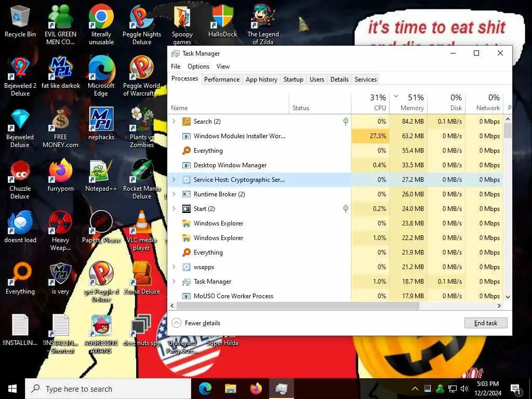This screenshot has height=399, width=532.
Task: Open the File menu in Task Manager
Action: [176, 66]
